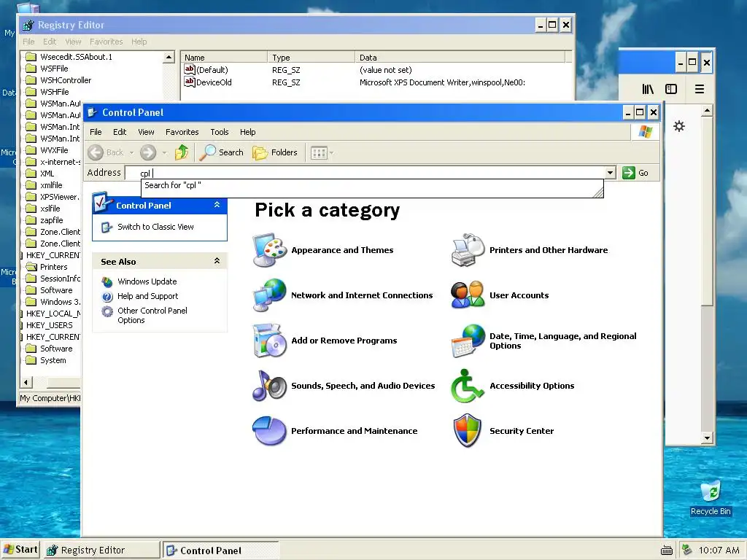
Task: Open Security Center shield icon
Action: click(x=468, y=431)
